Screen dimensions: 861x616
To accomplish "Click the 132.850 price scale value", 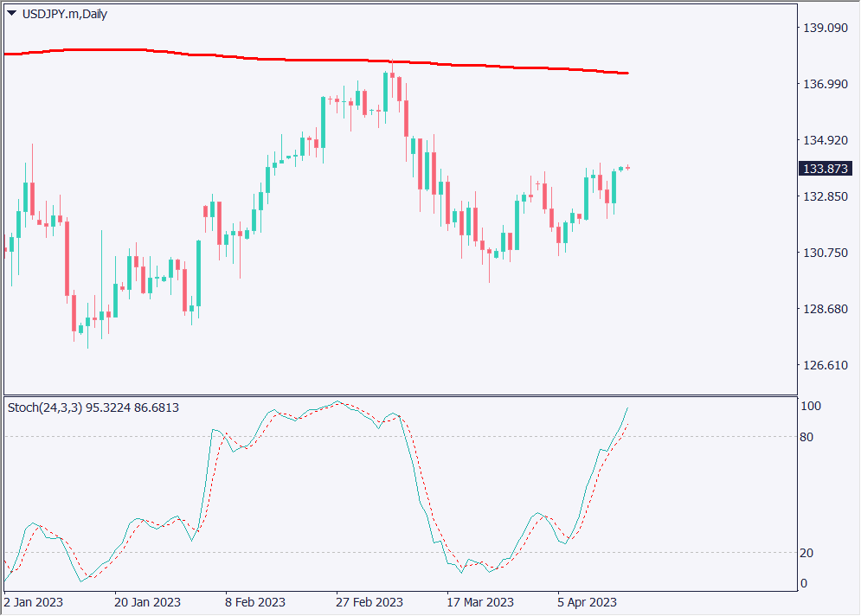I will click(x=826, y=196).
